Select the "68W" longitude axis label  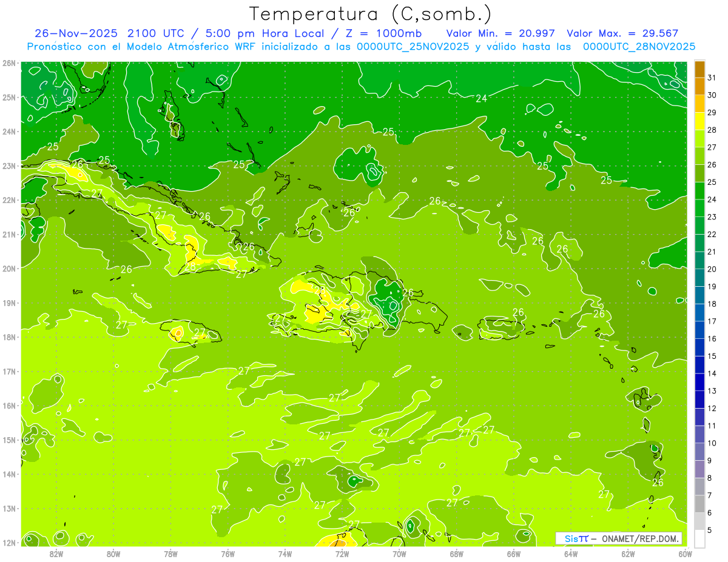tap(457, 554)
